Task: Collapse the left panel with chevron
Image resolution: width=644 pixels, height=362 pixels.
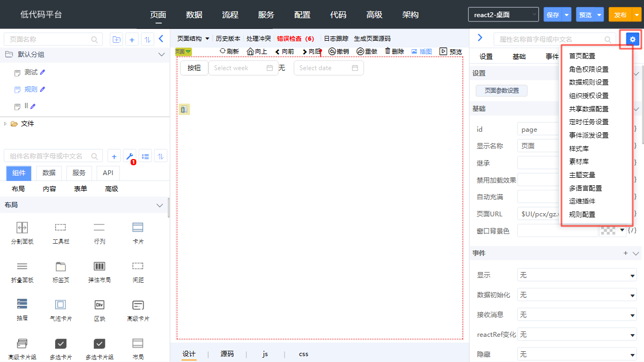Action: (161, 39)
